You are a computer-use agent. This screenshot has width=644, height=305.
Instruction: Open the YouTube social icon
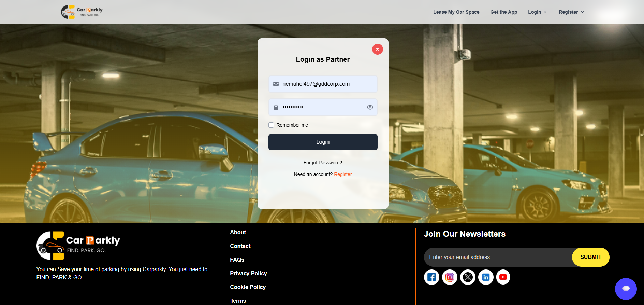503,277
